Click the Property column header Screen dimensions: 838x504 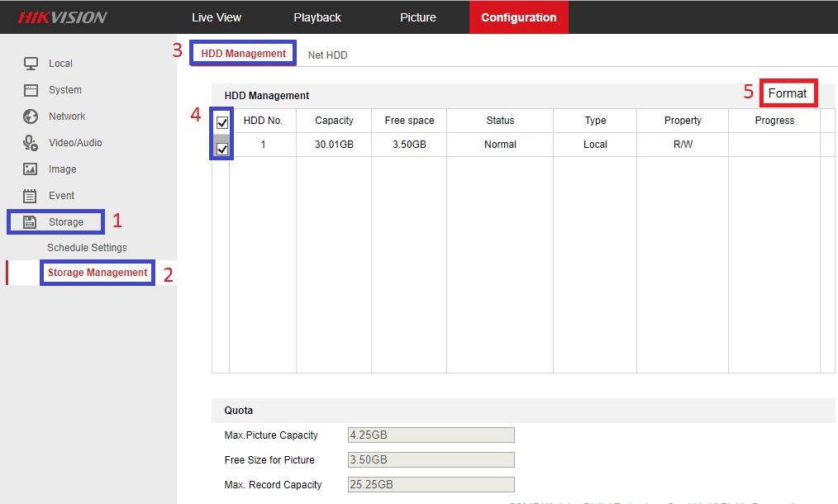[x=683, y=121]
